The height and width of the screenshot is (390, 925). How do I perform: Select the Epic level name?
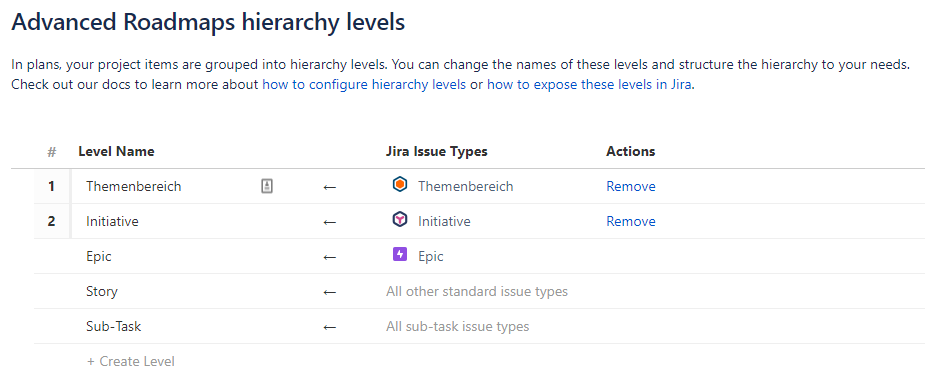coord(99,257)
